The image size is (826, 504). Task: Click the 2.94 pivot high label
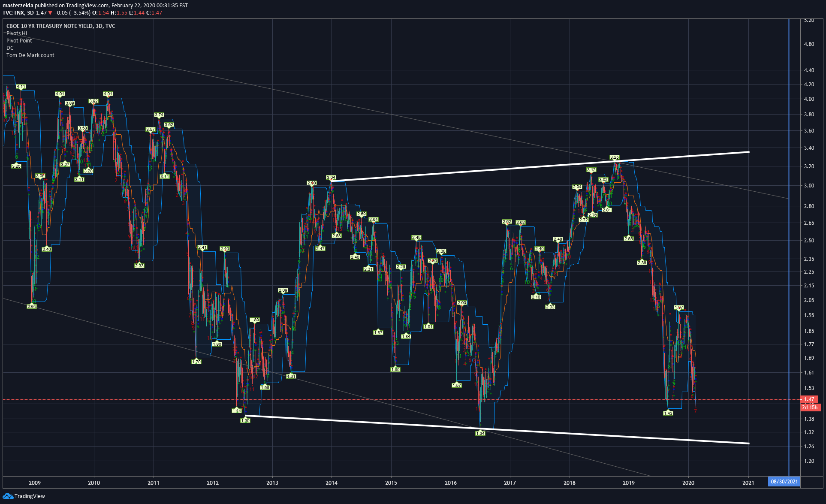(577, 187)
